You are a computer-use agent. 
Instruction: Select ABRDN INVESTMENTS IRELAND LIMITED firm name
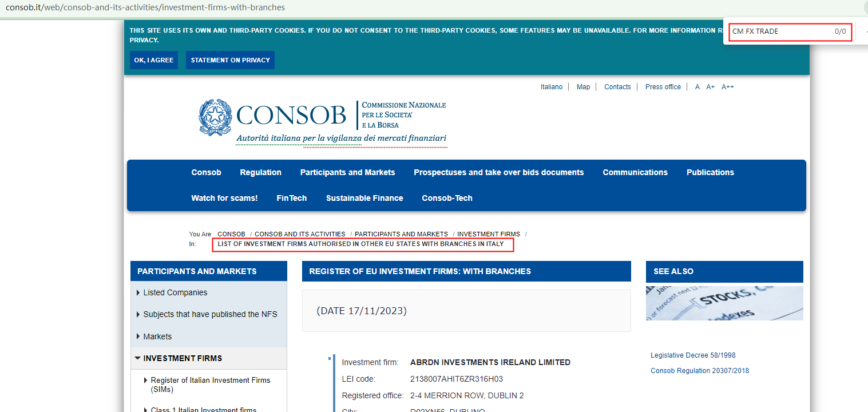point(490,362)
